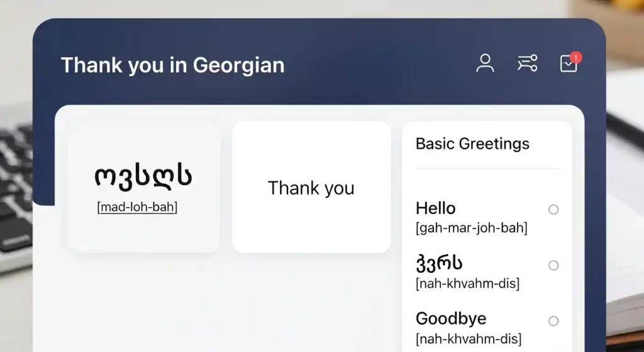Click the pronunciation text under Goodbye
The width and height of the screenshot is (644, 352).
(x=468, y=339)
